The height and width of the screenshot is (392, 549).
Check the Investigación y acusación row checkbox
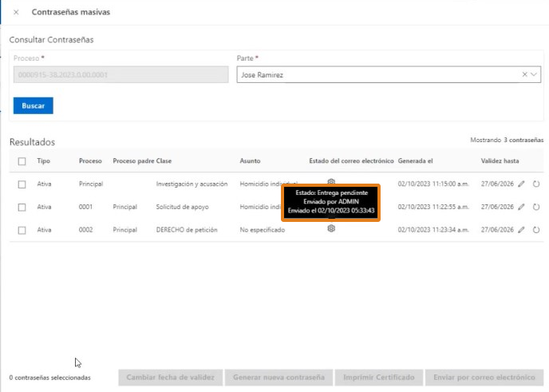click(22, 184)
